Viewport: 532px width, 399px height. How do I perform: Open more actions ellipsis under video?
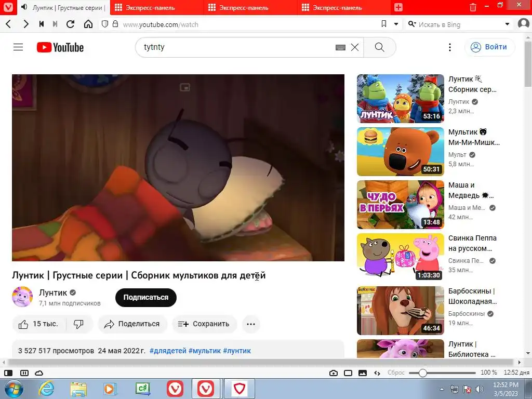(251, 324)
